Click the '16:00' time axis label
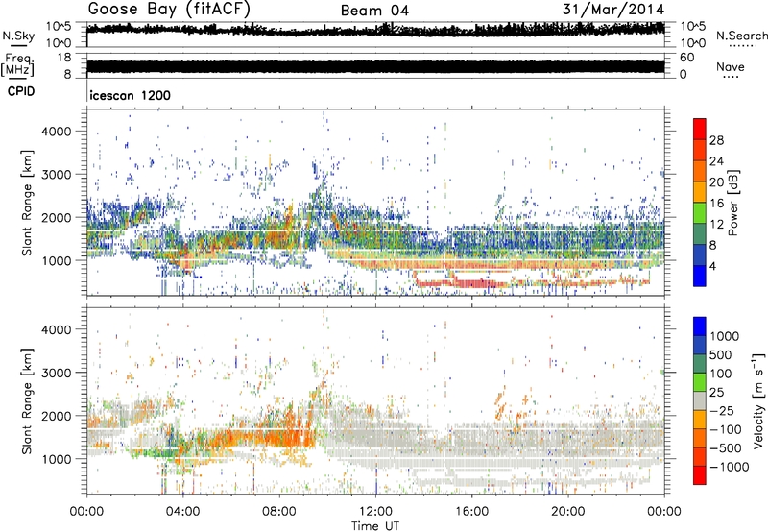This screenshot has height=532, width=768. [471, 512]
